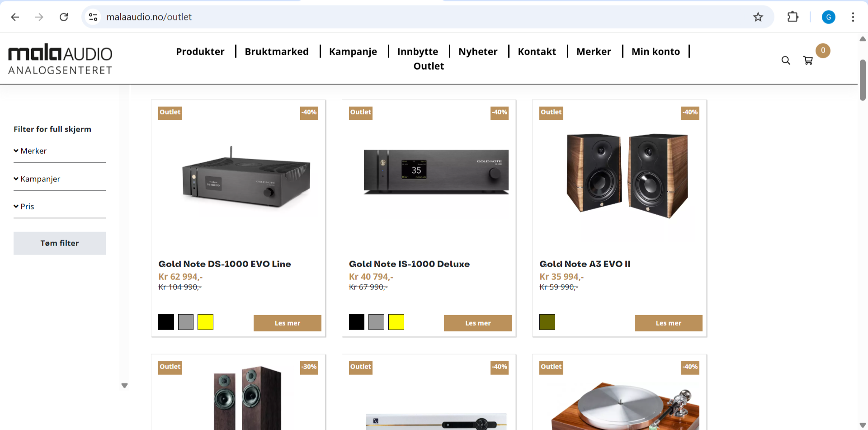The image size is (868, 430).
Task: Open Gold Note A3 EVO II speaker thumbnail
Action: click(627, 175)
